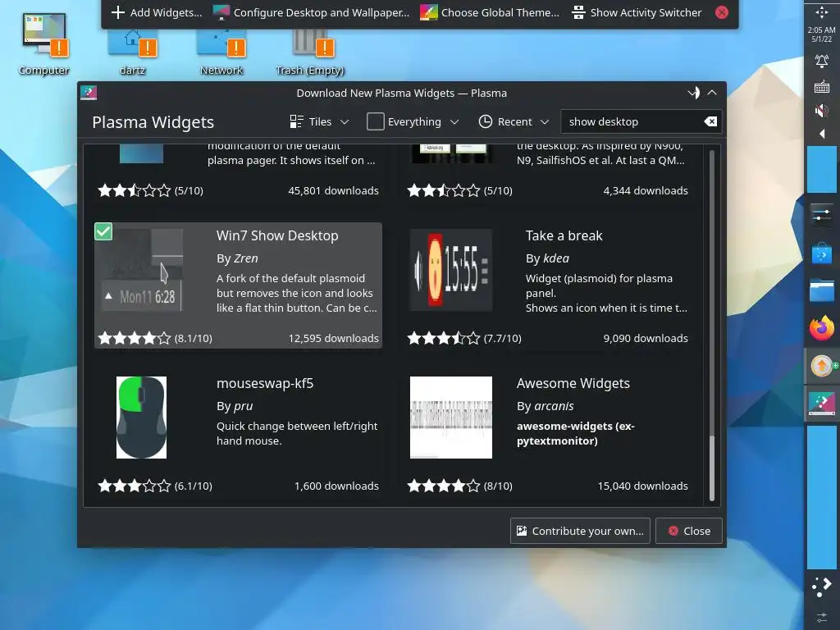Open the notifications bell icon
Screen dimensions: 840x630
point(821,61)
